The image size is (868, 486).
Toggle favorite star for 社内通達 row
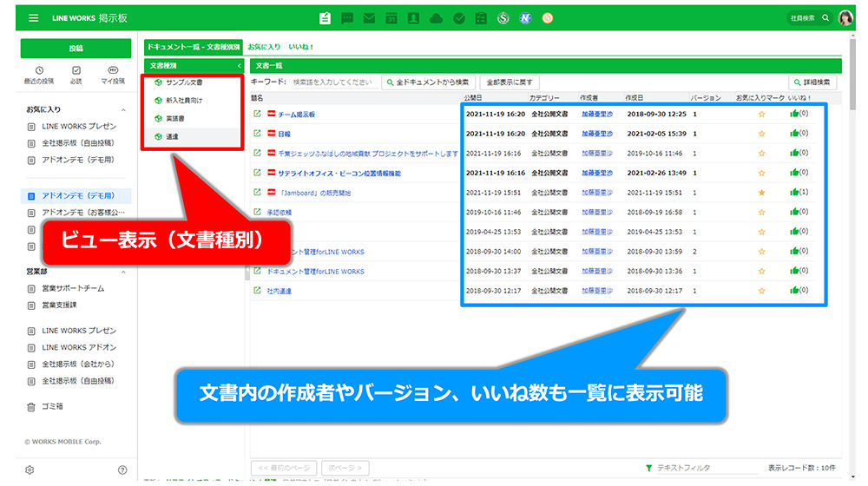762,291
